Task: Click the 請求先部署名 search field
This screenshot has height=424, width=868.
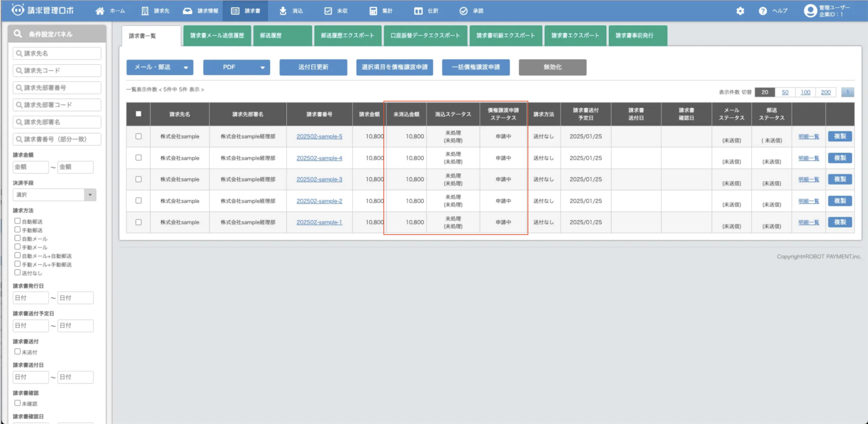Action: click(57, 122)
